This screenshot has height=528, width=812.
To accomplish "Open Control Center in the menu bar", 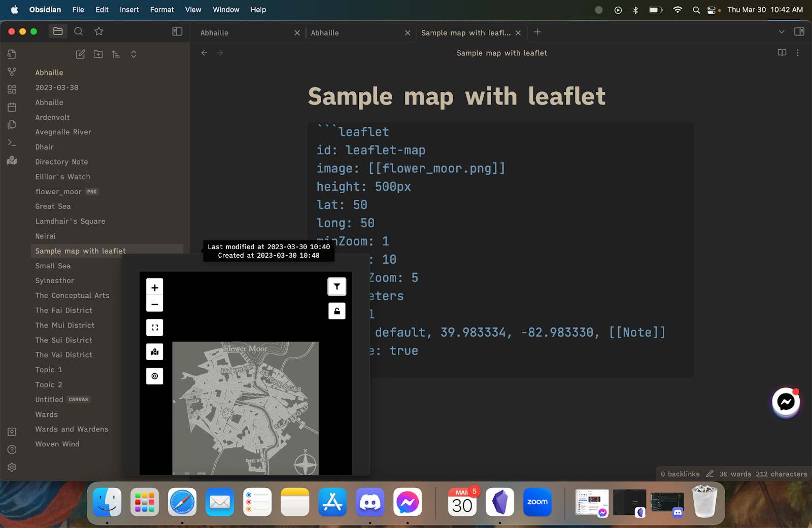I will click(712, 10).
